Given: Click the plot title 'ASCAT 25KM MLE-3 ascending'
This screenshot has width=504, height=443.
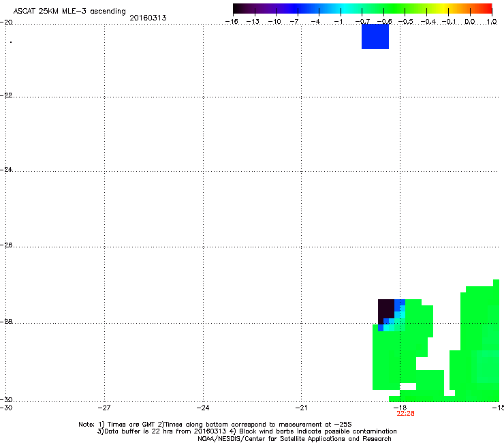Looking at the screenshot, I should 69,12.
